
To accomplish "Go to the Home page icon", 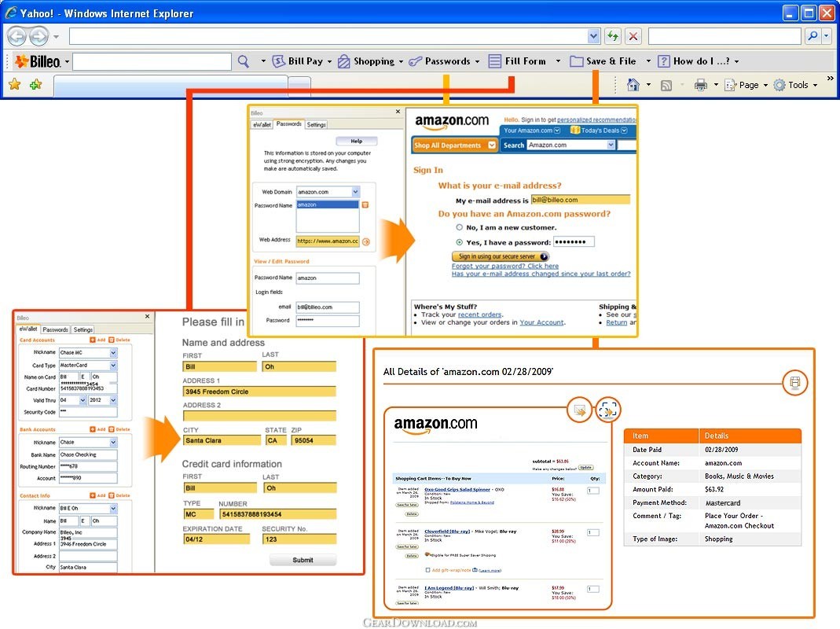I will pyautogui.click(x=633, y=85).
